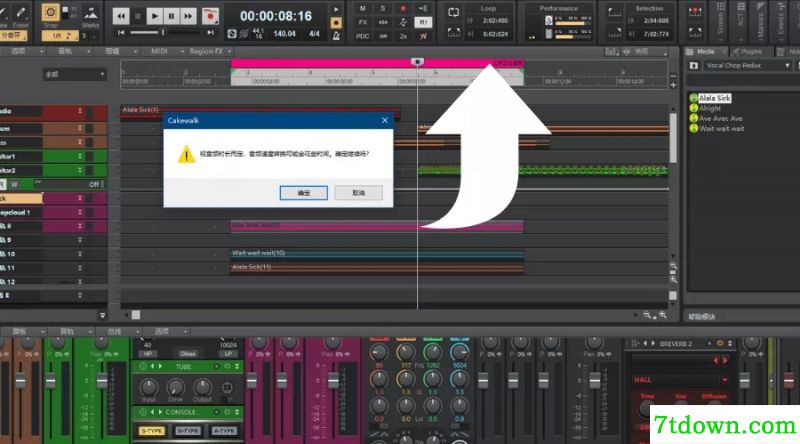Toggle global record arm button

[403, 9]
